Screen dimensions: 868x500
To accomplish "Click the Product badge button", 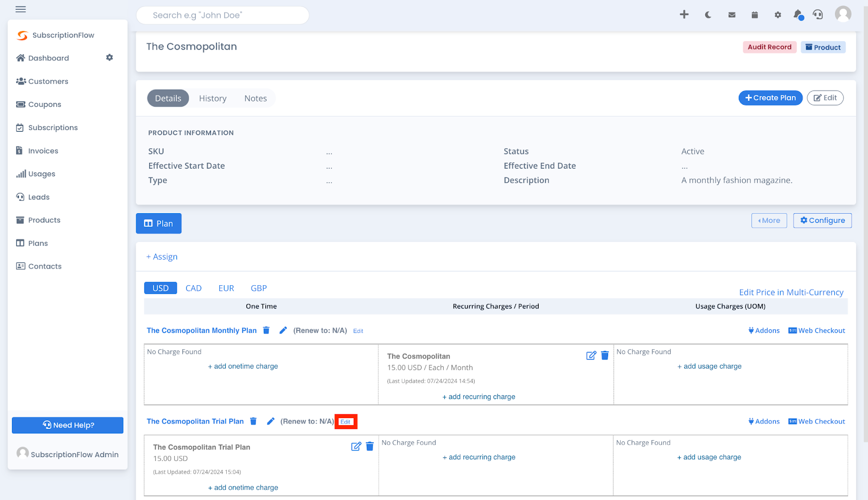I will pos(823,47).
